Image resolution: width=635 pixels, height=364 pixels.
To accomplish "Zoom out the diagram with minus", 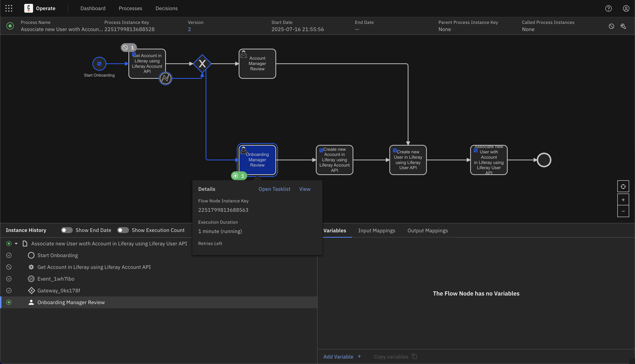I will [623, 211].
